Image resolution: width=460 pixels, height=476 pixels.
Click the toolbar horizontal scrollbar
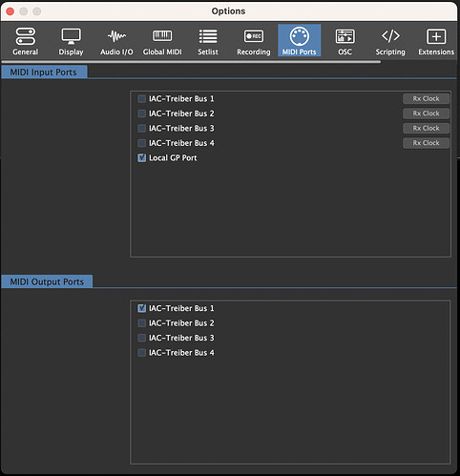tap(191, 62)
